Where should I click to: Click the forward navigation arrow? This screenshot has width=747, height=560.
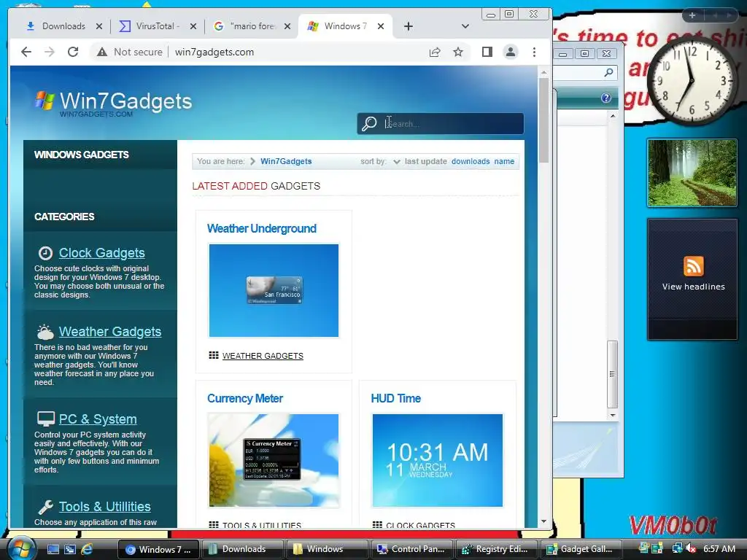point(50,52)
